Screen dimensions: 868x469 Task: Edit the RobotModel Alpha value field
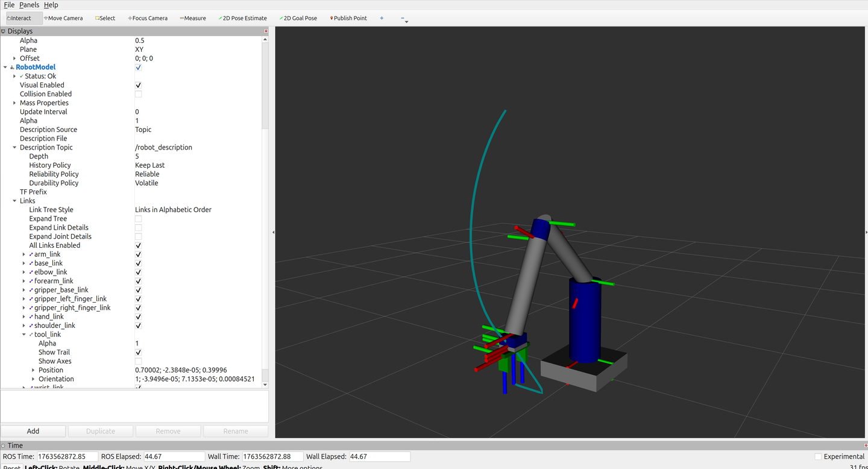[x=198, y=121]
